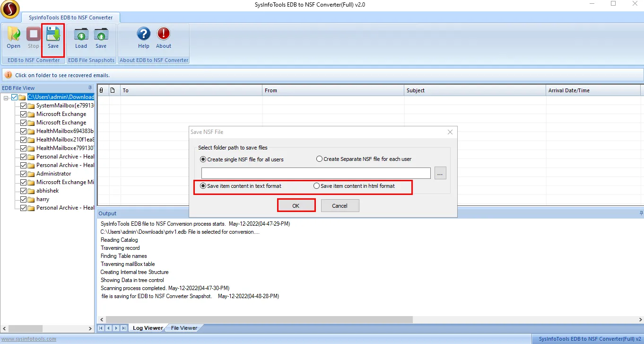Click the folder icon beside HealthMailbox210f1ea8
Image resolution: width=644 pixels, height=344 pixels.
(31, 140)
